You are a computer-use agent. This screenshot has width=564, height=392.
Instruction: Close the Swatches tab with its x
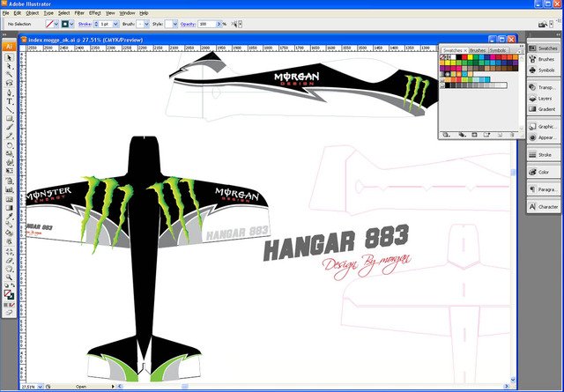click(465, 50)
